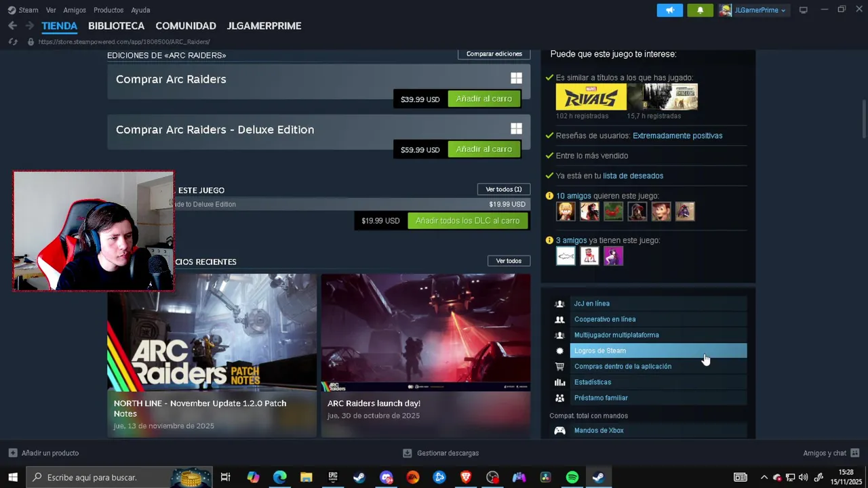Click Añadir todos los DLC al carro
Image resolution: width=868 pixels, height=488 pixels.
[x=468, y=221]
